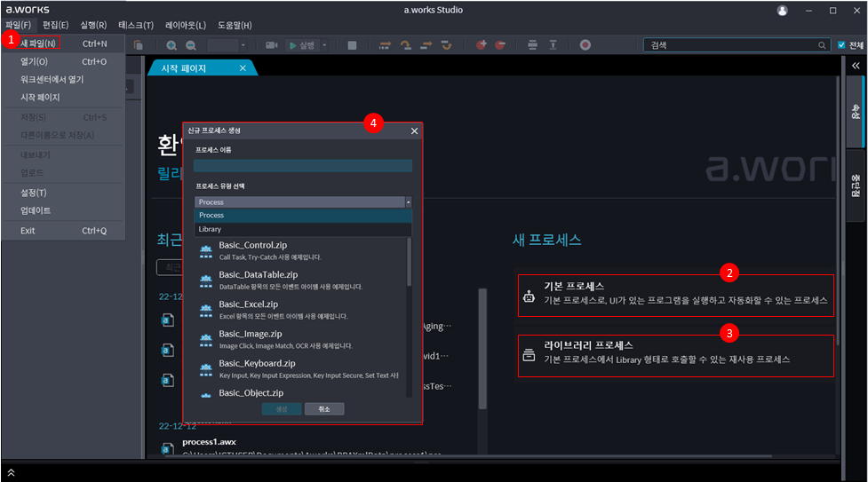Click the 기본 프로세스 card
The height and width of the screenshot is (482, 868).
(676, 296)
